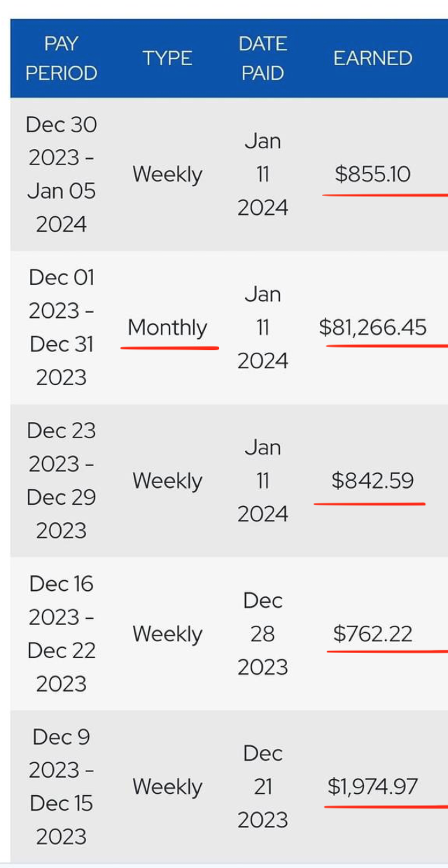Click Dec 16 2023 - Dec 22 2023 period
The width and height of the screenshot is (448, 868).
[x=62, y=634]
